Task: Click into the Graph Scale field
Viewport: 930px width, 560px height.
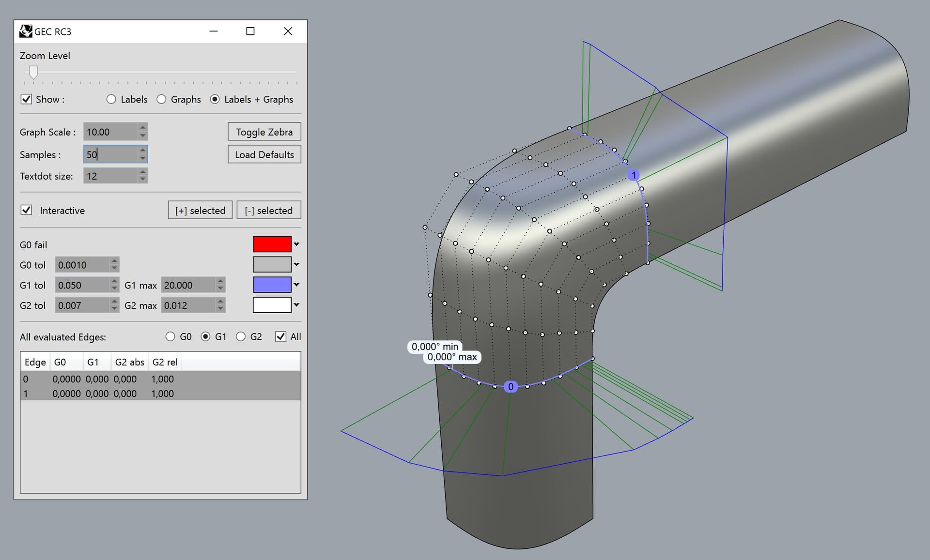Action: click(110, 132)
